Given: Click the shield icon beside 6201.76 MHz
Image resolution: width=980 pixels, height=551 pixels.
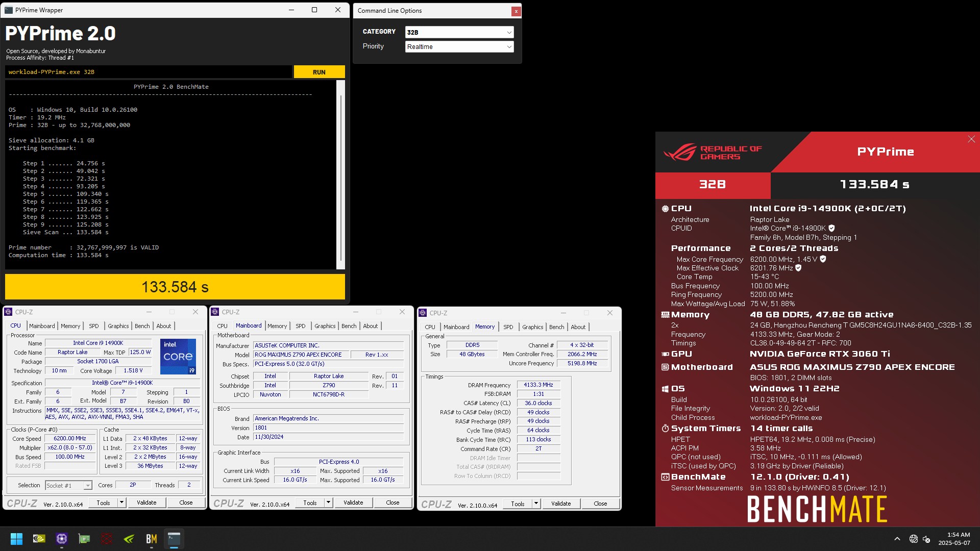Looking at the screenshot, I should click(798, 268).
